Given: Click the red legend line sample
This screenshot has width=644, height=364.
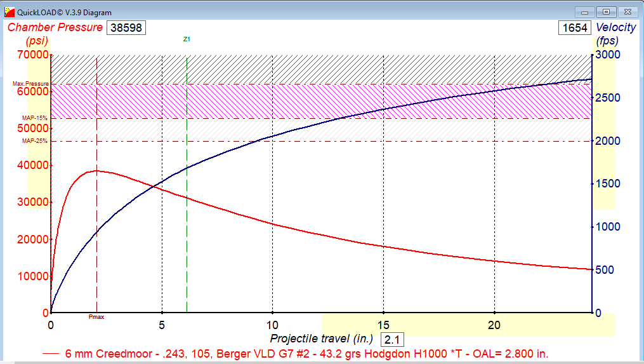Looking at the screenshot, I should [51, 353].
